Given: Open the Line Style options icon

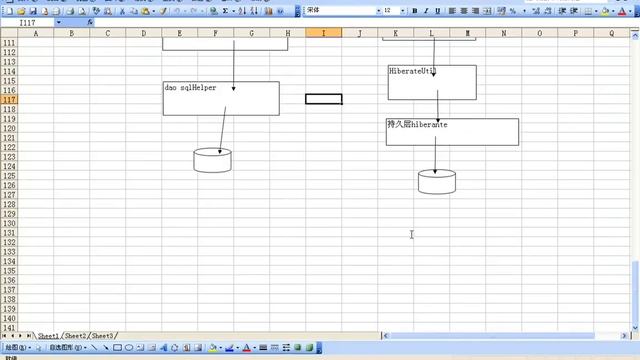Looking at the screenshot, I should click(263, 348).
